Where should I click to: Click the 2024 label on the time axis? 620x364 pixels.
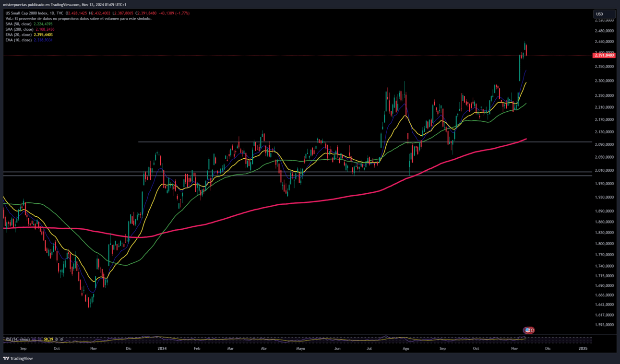162,349
